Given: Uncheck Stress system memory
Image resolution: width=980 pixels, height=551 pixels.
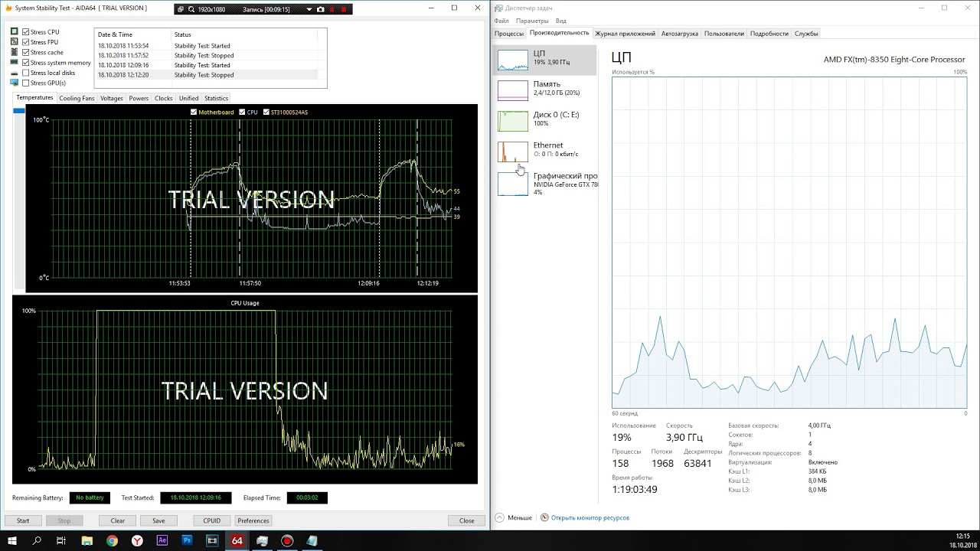Looking at the screenshot, I should [x=26, y=63].
